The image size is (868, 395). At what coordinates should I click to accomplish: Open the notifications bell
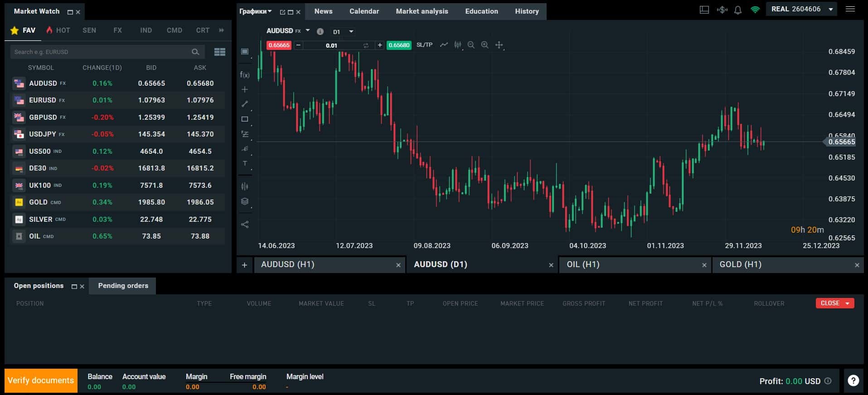(738, 10)
